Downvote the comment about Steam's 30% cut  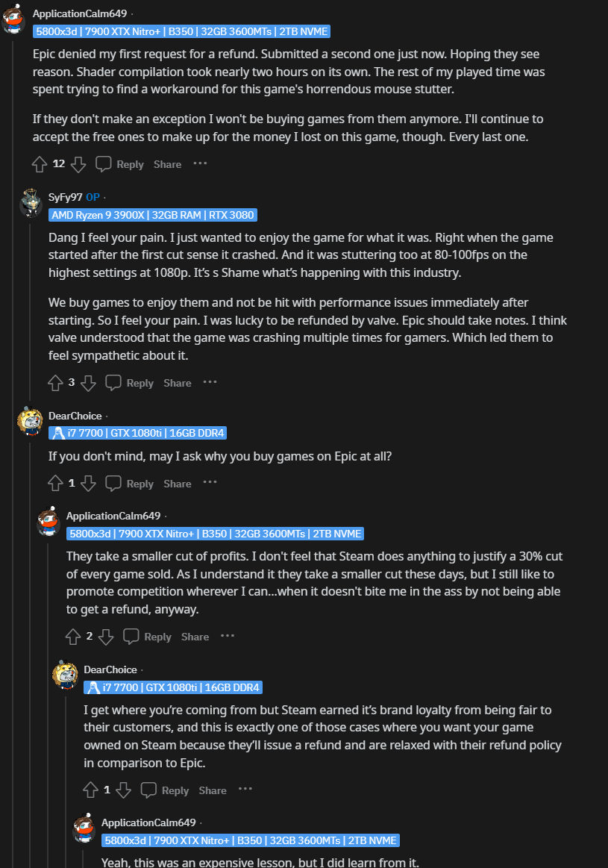pyautogui.click(x=106, y=637)
